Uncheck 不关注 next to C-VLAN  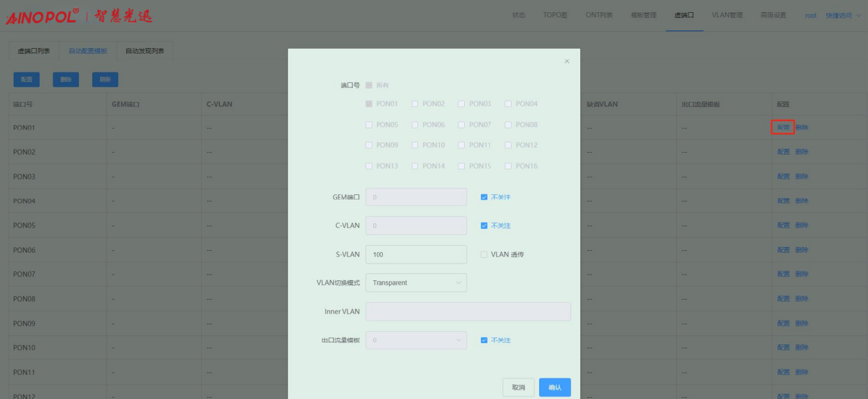pos(484,226)
